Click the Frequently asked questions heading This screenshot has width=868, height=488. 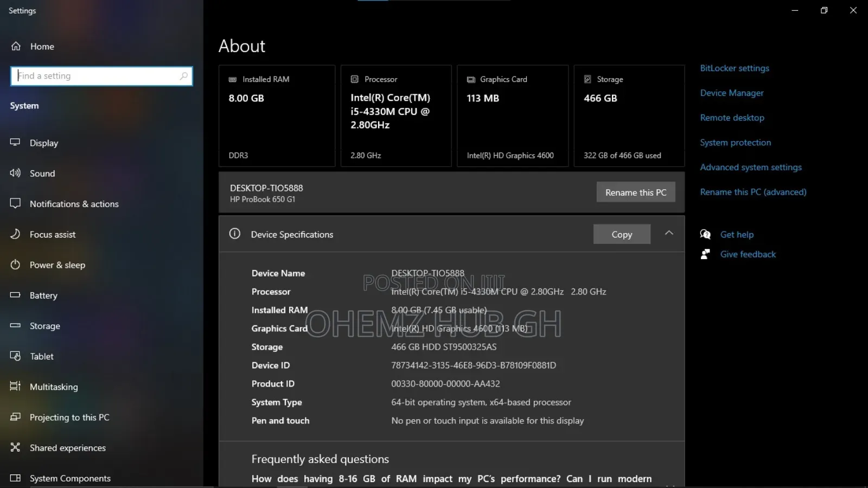320,459
